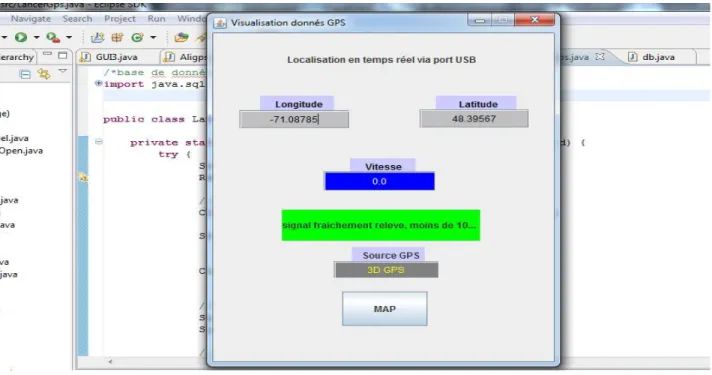Click the Run Last Tool (external tools) icon

click(x=53, y=37)
